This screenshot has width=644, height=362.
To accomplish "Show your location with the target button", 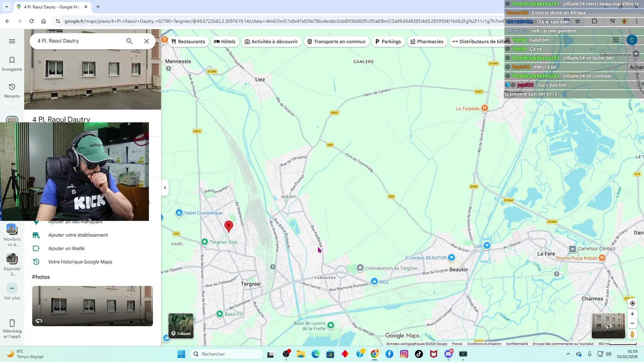I will 632,303.
